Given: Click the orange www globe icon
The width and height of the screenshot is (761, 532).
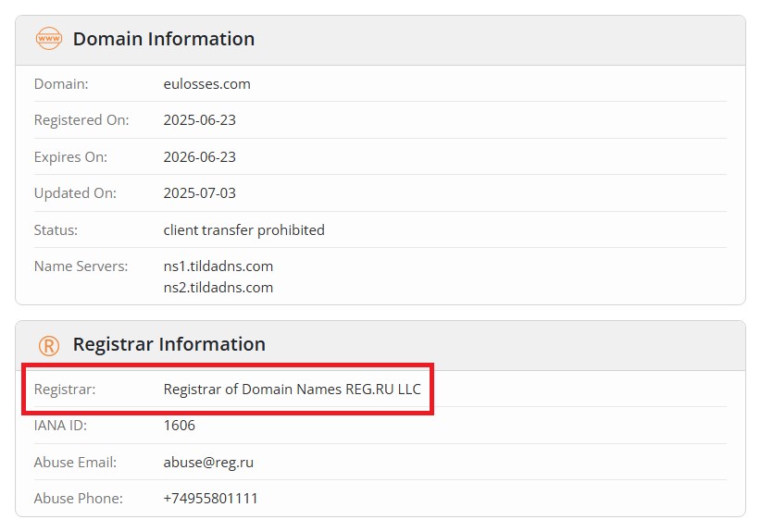Looking at the screenshot, I should coord(49,38).
